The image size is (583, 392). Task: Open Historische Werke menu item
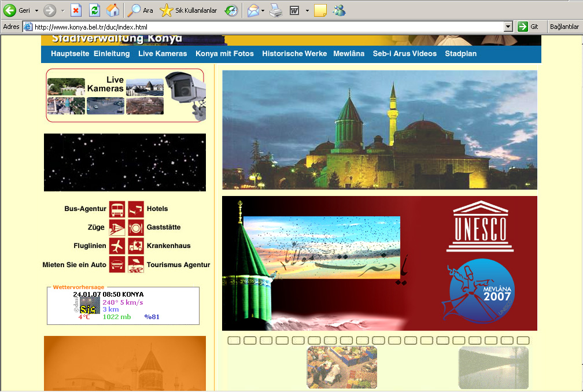coord(294,54)
